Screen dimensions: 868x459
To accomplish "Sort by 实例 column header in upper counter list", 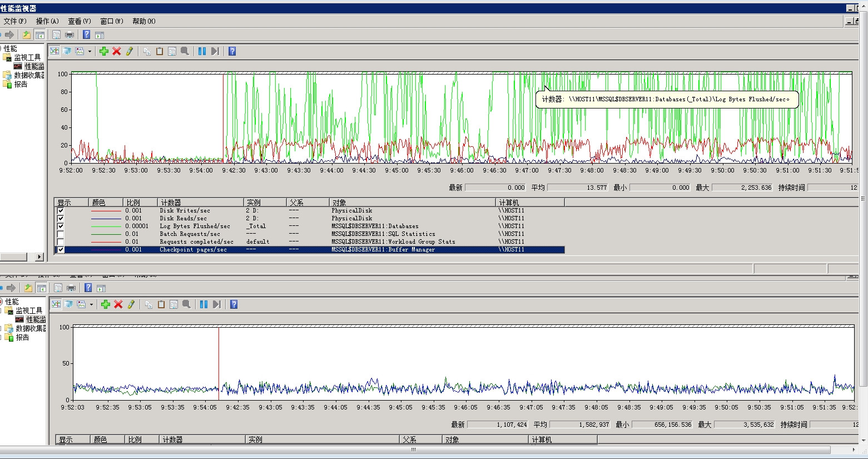I will (x=265, y=203).
